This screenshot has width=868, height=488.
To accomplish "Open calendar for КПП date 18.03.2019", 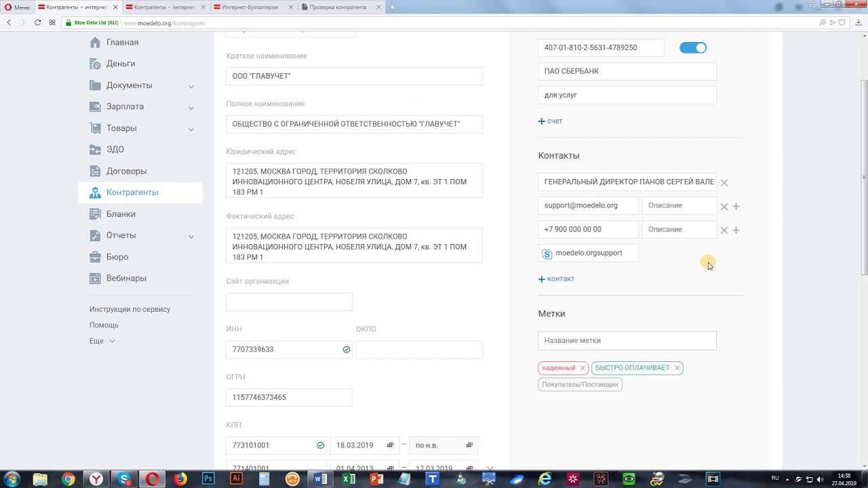I will click(x=390, y=445).
